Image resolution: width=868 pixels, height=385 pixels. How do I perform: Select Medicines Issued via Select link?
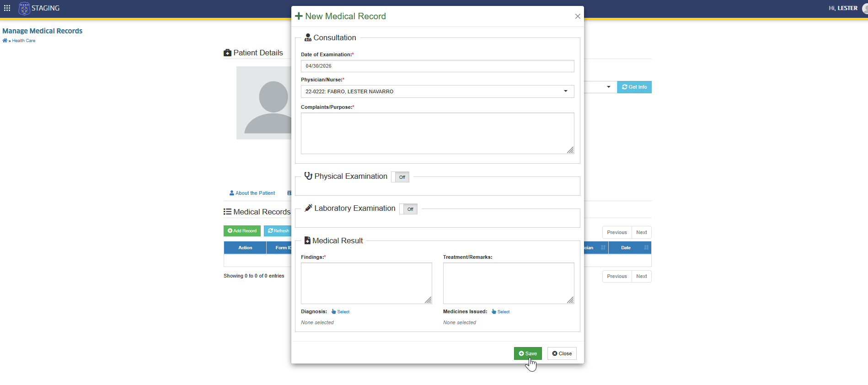click(501, 312)
